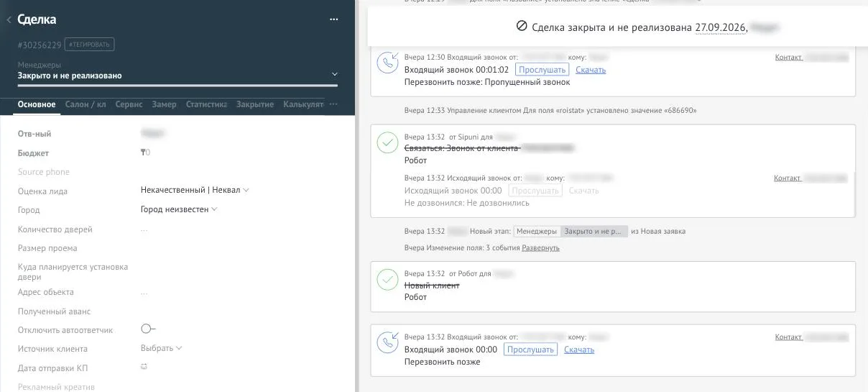Click the checkmark icon of Новый клиент task
Screen dimensions: 868x392
pyautogui.click(x=388, y=280)
